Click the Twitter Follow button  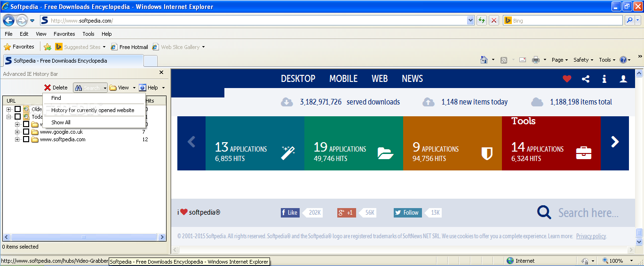coord(407,212)
